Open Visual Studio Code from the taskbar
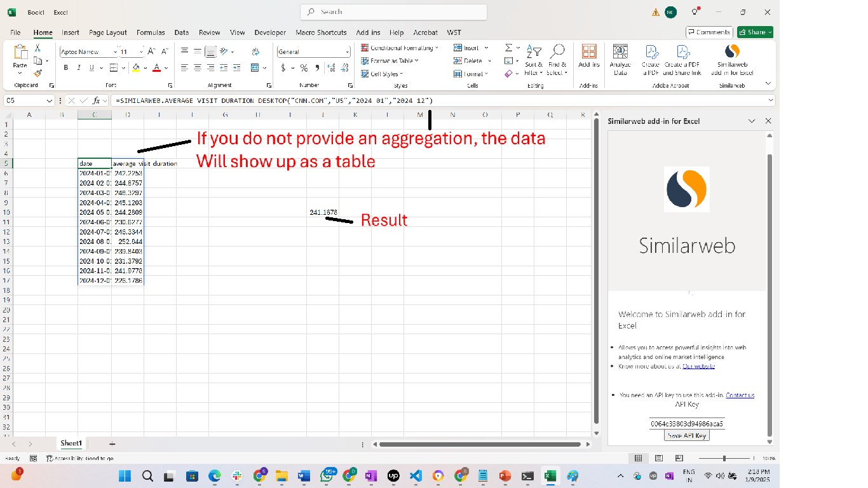This screenshot has width=868, height=488. (x=416, y=476)
